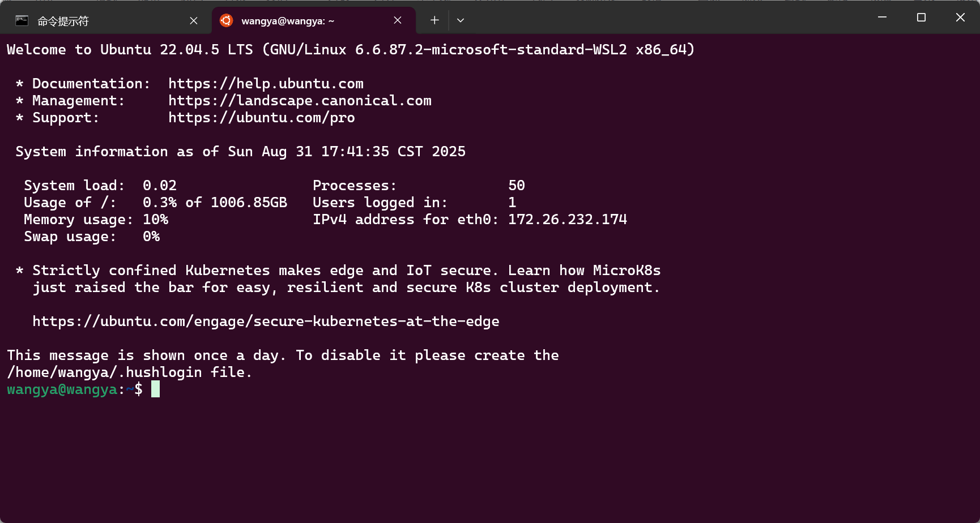Switch to the 命令提示符 tab
The height and width of the screenshot is (523, 980).
click(x=85, y=20)
